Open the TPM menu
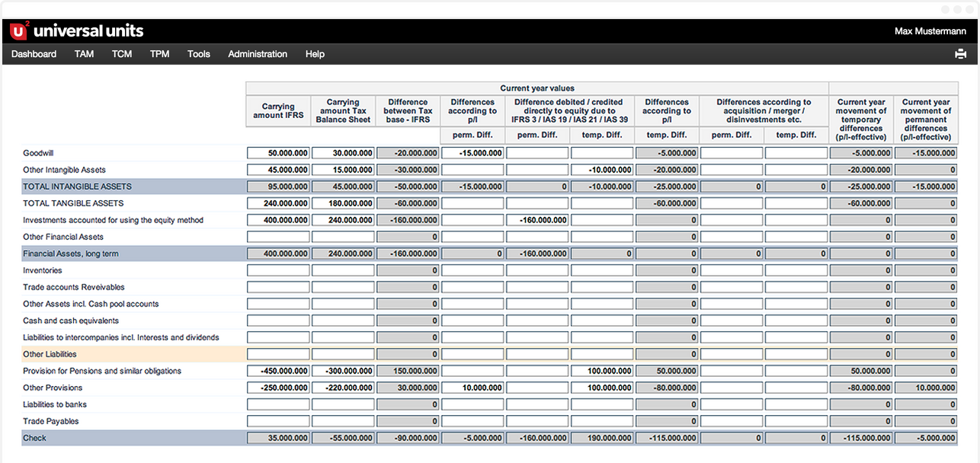This screenshot has height=463, width=980. coord(159,54)
